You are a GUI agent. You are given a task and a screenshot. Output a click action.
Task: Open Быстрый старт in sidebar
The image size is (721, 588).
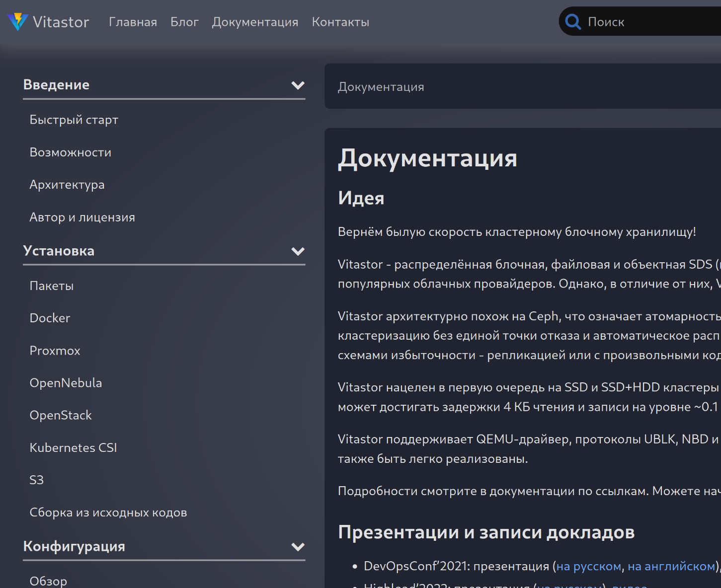74,120
